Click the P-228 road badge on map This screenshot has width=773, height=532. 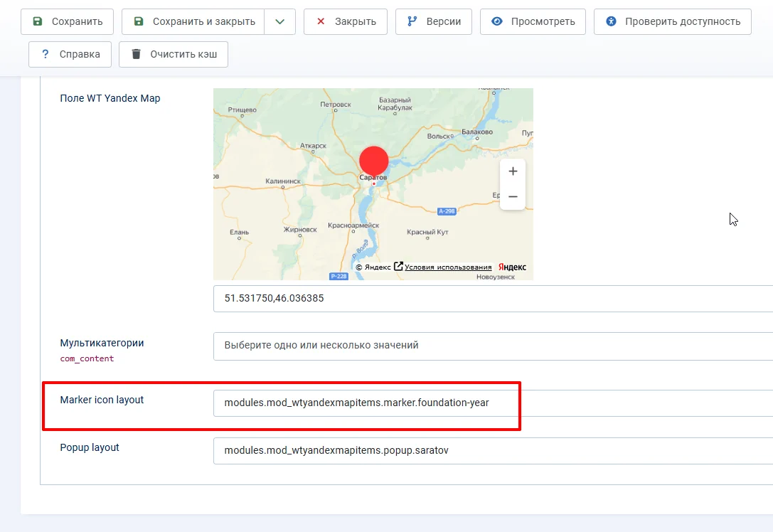(x=338, y=276)
